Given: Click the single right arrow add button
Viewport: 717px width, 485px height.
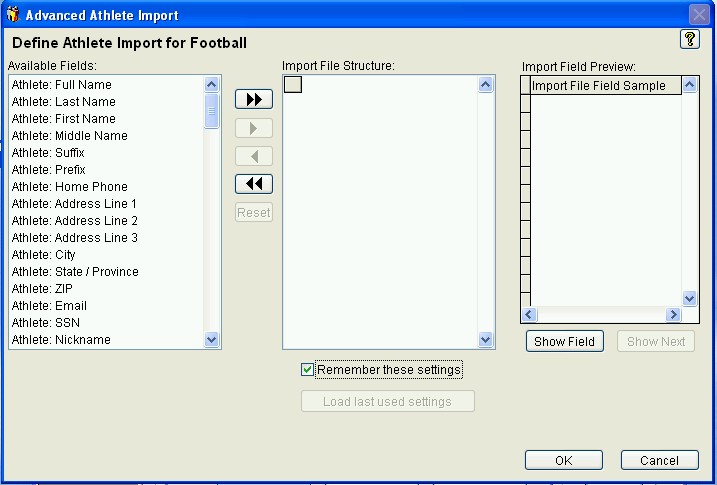Looking at the screenshot, I should pos(254,128).
